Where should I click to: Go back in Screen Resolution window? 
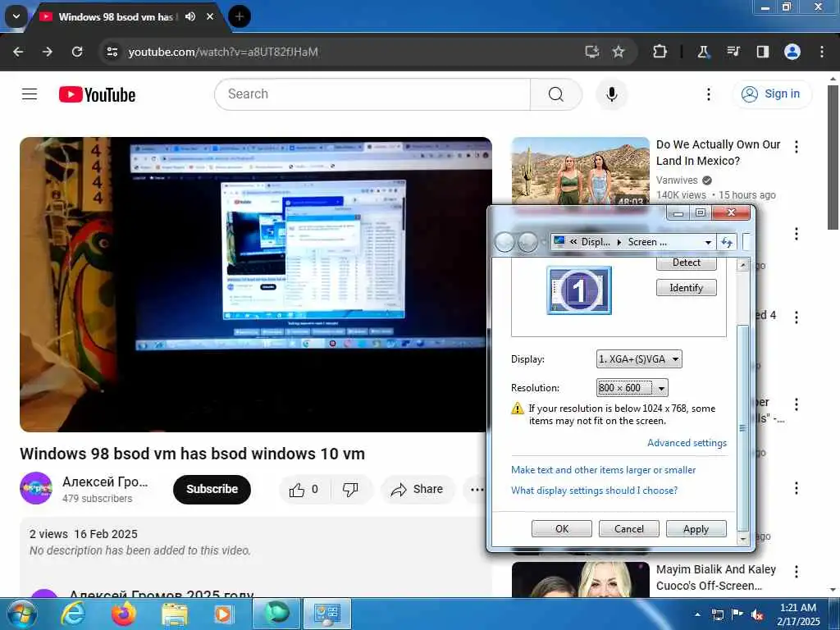[504, 242]
